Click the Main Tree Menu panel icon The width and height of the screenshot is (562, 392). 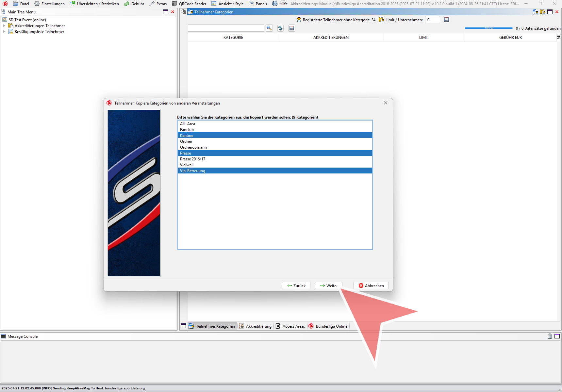point(3,12)
